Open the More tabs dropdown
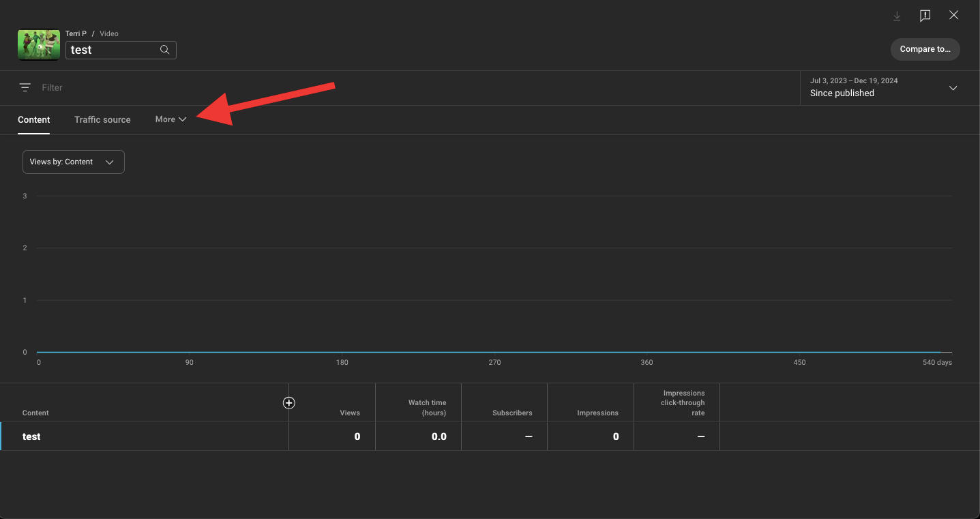 [x=170, y=119]
